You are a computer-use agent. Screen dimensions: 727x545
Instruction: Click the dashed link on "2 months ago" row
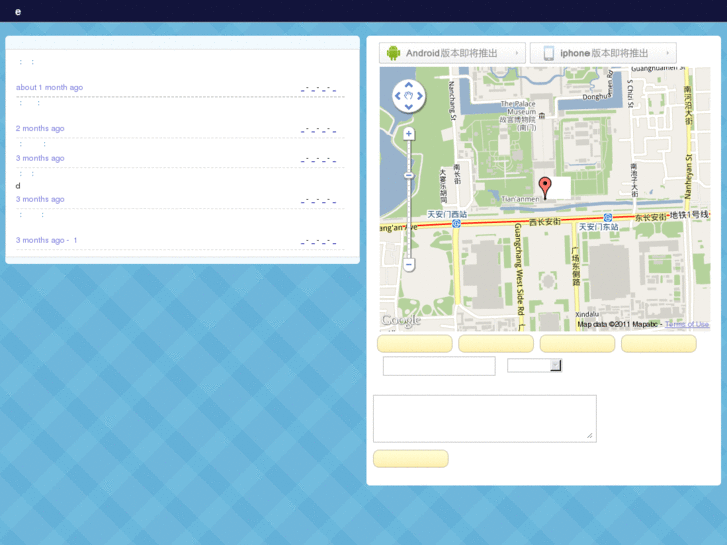(x=319, y=131)
